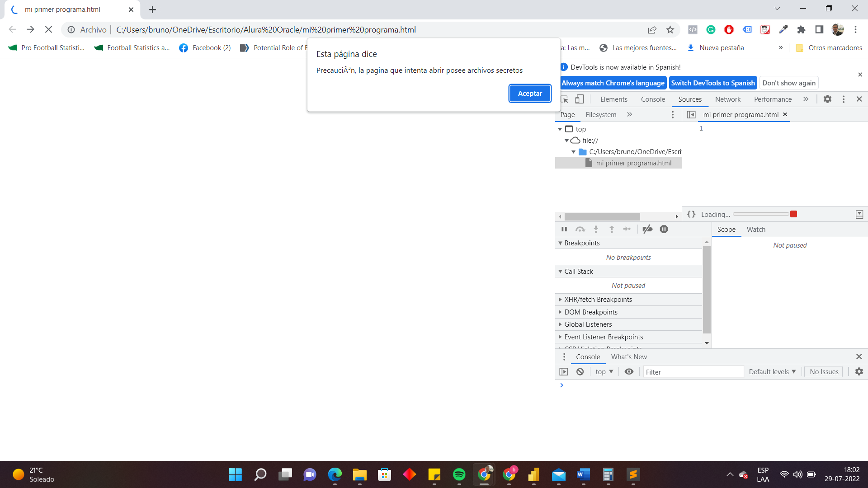
Task: Open the What's New drawer tab
Action: click(x=629, y=357)
